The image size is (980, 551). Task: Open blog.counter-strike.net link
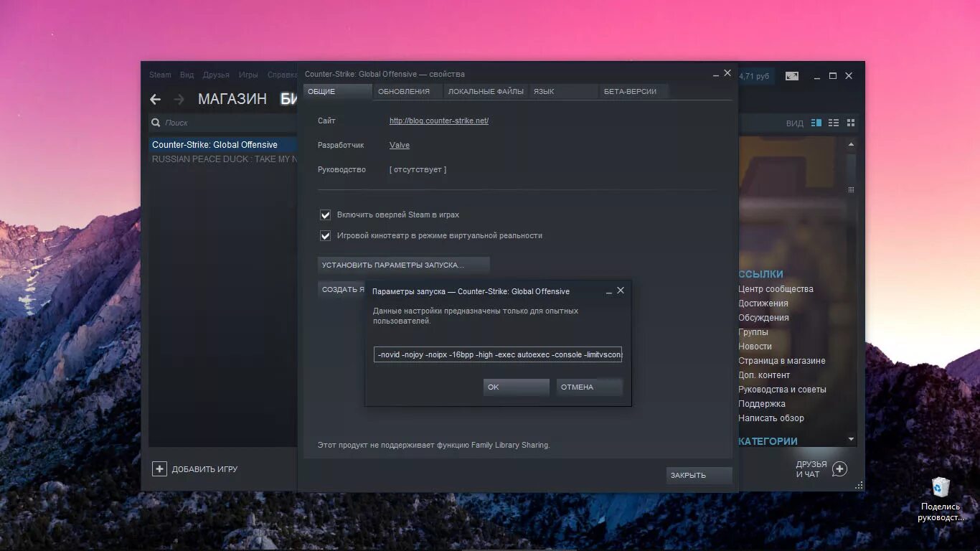(439, 121)
